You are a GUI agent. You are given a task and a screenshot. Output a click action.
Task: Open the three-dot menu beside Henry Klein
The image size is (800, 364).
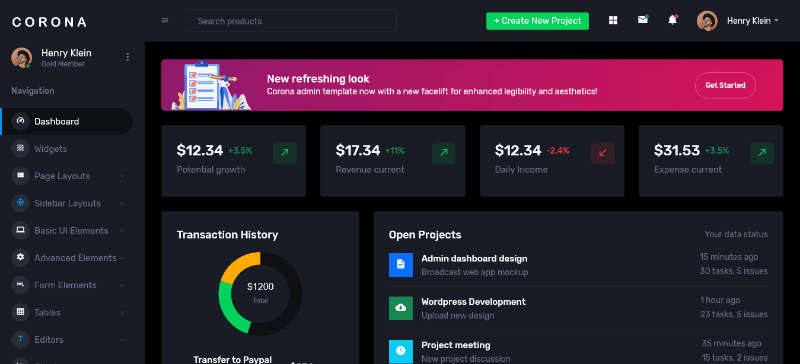pos(128,57)
